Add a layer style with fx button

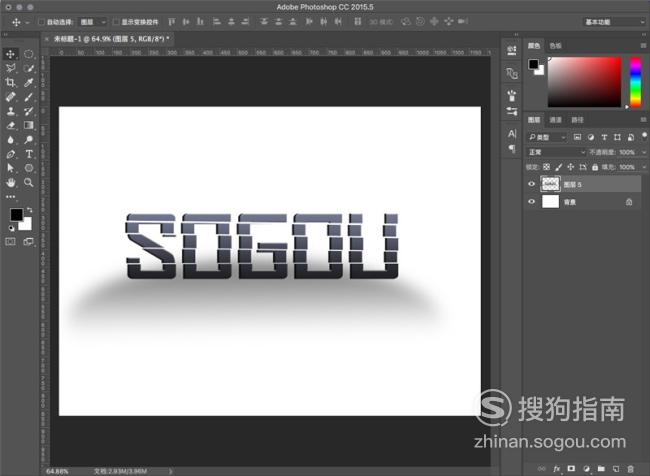(x=557, y=469)
